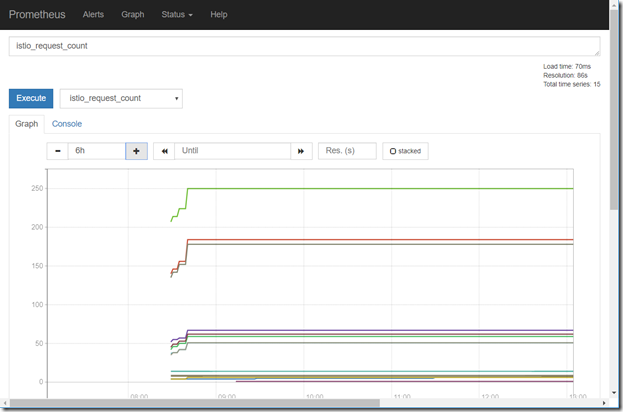Open the Help link in navbar
This screenshot has height=412, width=623.
219,15
